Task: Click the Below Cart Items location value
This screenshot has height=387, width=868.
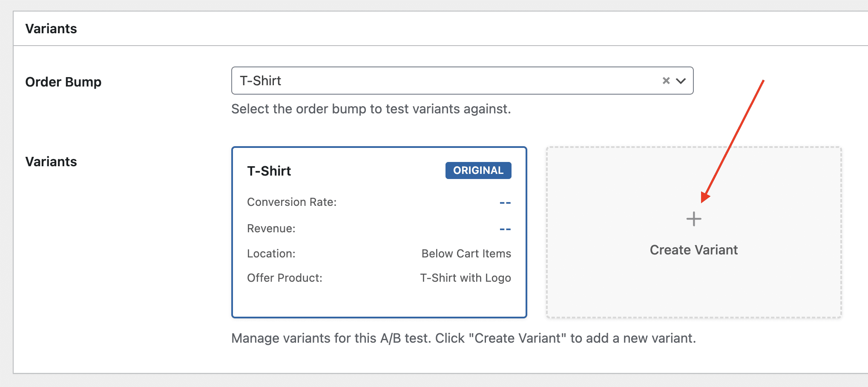Action: pos(466,253)
